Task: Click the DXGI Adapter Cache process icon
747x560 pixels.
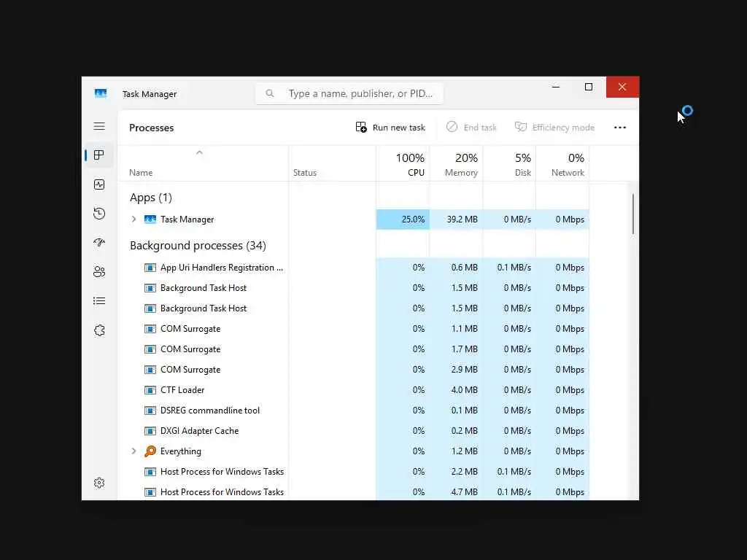Action: coord(150,431)
